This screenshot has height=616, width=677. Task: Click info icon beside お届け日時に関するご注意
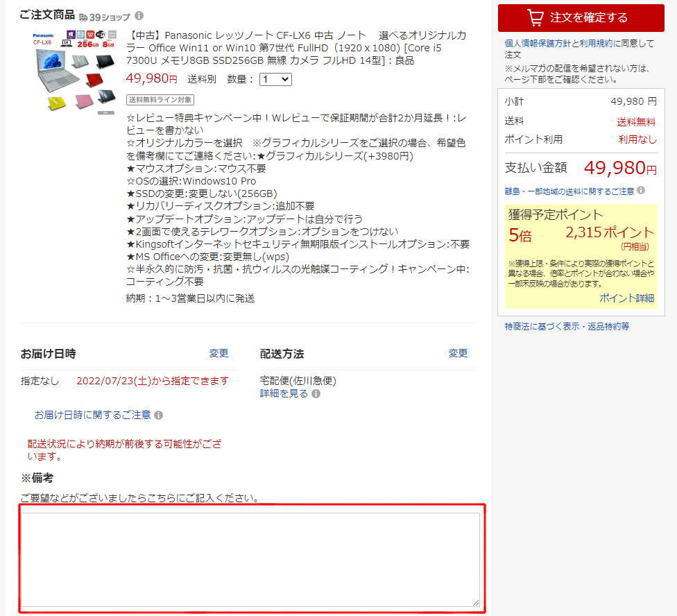158,416
